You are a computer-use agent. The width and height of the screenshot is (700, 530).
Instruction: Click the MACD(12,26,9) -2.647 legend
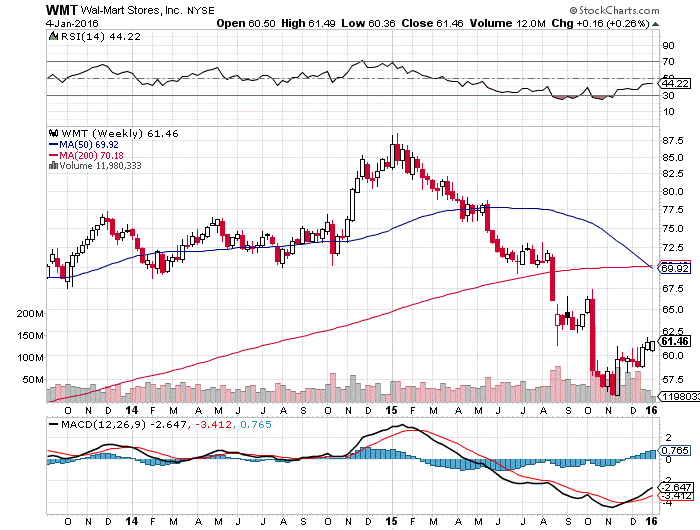[x=124, y=424]
